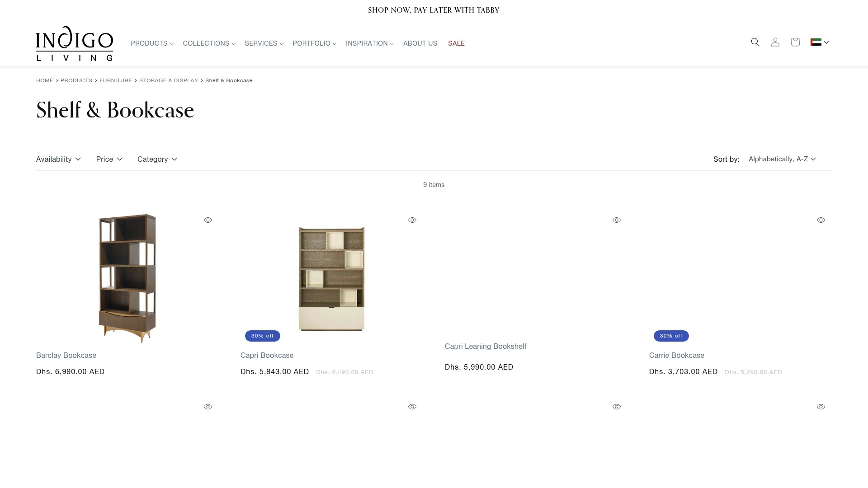
Task: Expand the Availability filter
Action: (x=59, y=159)
